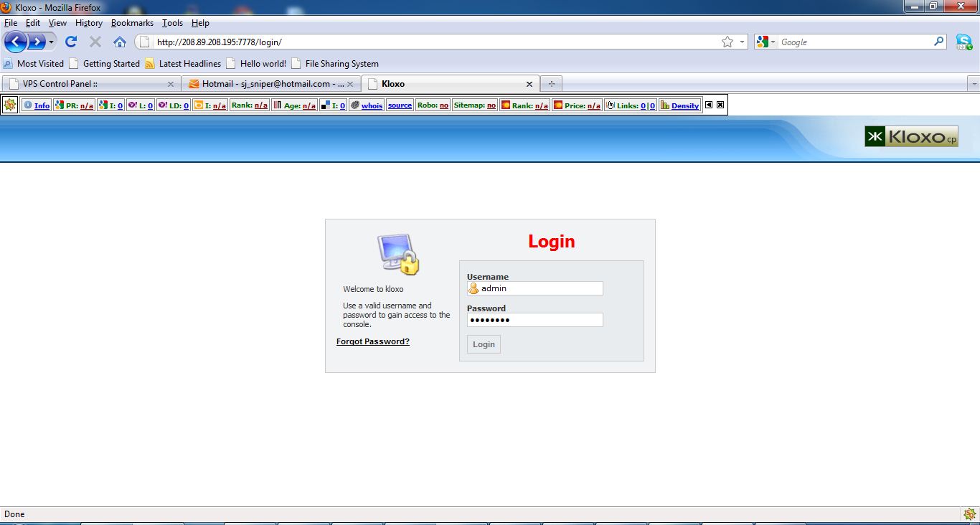The image size is (980, 525).
Task: Click the Firefox icon in title bar
Action: [x=6, y=7]
